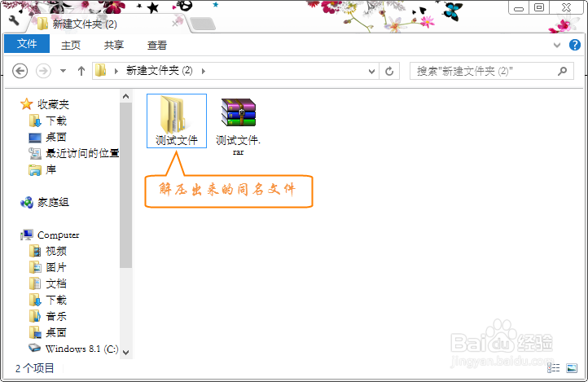Viewport: 588px width, 382px height.
Task: Click the magnifier search icon
Action: (x=562, y=71)
